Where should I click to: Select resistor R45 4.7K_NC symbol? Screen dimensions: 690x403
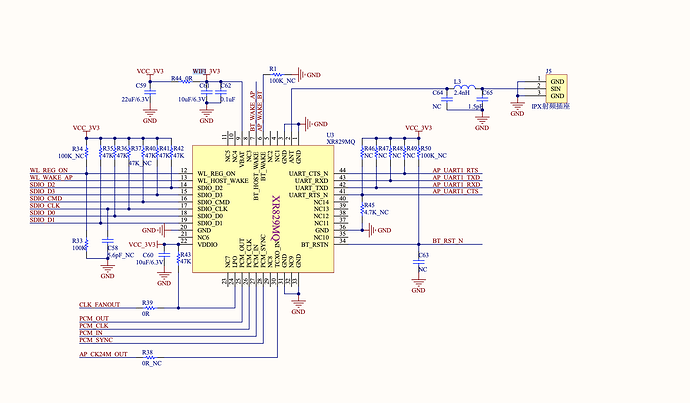click(362, 211)
